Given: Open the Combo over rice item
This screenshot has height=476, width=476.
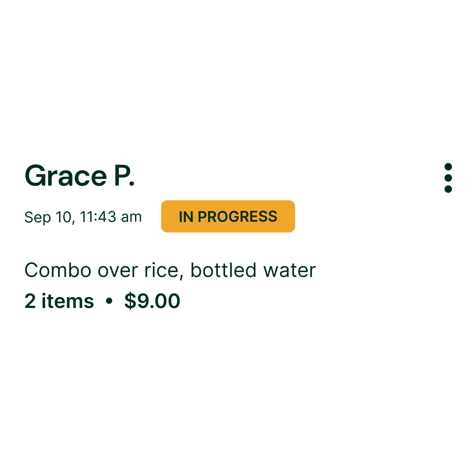Looking at the screenshot, I should (101, 270).
